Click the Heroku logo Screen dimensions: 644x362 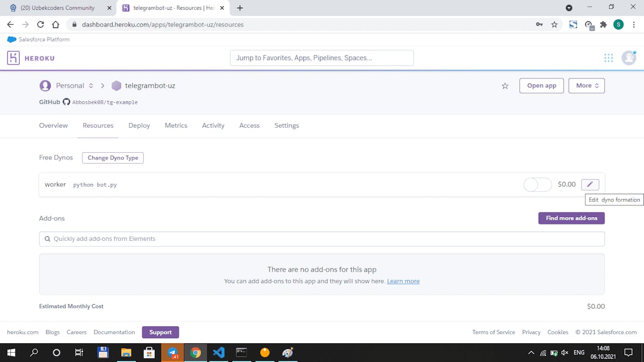tap(31, 58)
